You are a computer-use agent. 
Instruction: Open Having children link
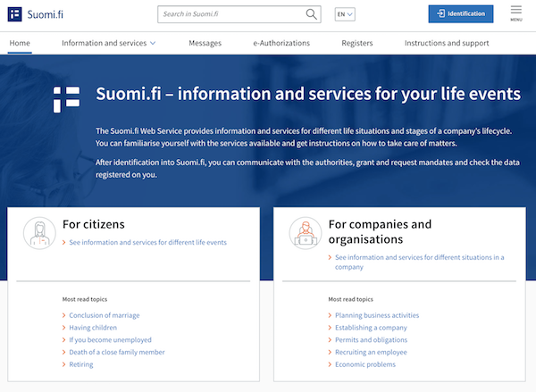click(x=93, y=328)
